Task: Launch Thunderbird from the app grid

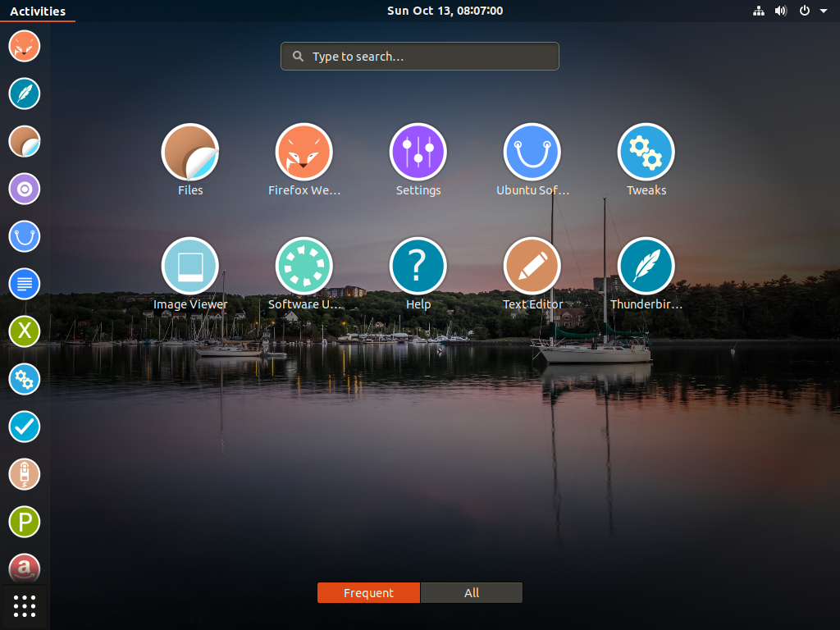Action: [x=646, y=274]
